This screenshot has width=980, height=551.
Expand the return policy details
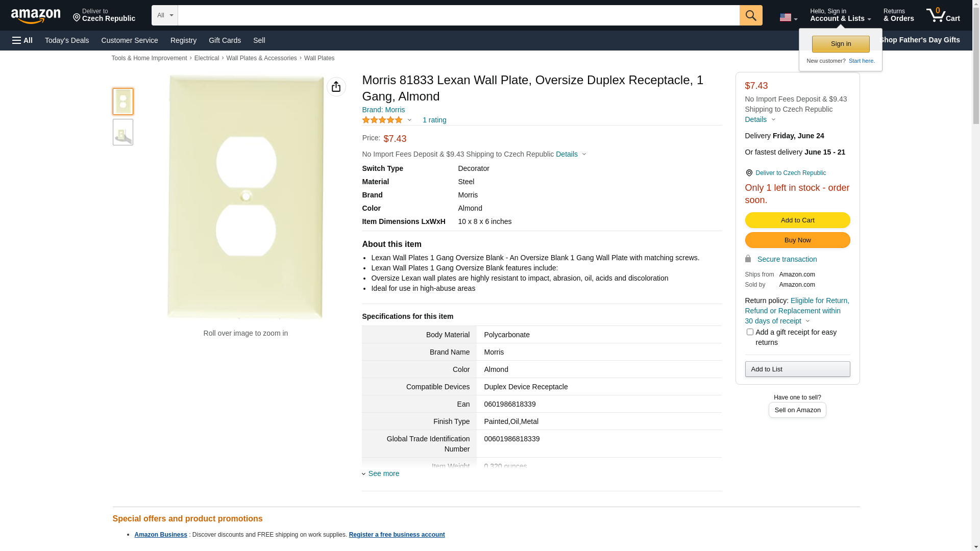pos(807,321)
